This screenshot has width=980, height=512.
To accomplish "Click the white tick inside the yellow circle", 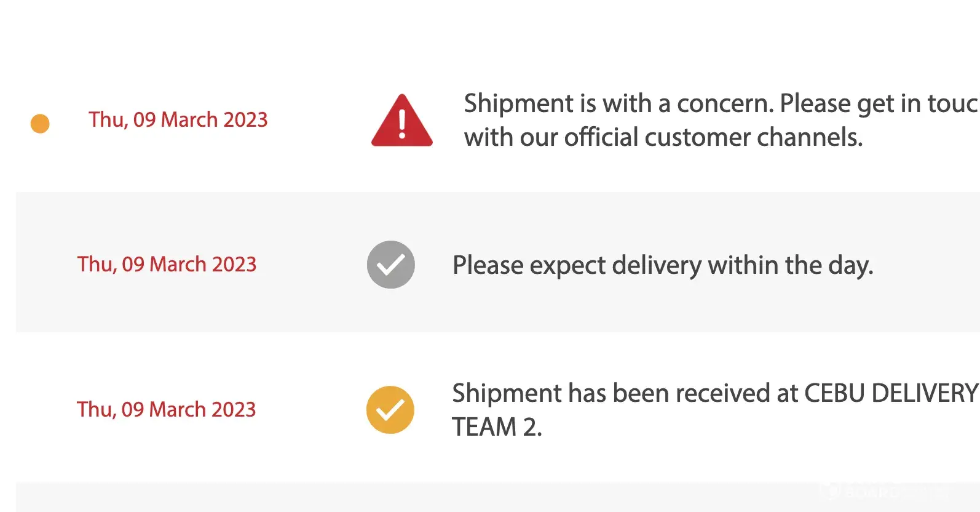I will (x=390, y=410).
